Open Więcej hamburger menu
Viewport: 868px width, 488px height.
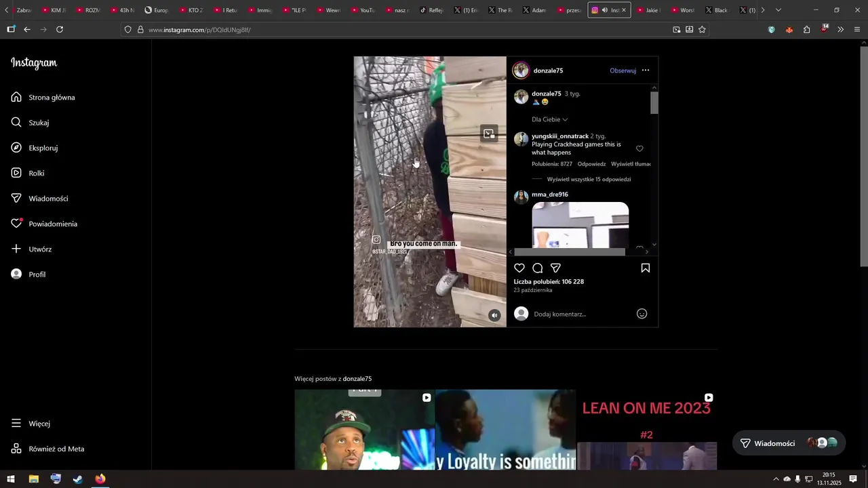tap(31, 424)
